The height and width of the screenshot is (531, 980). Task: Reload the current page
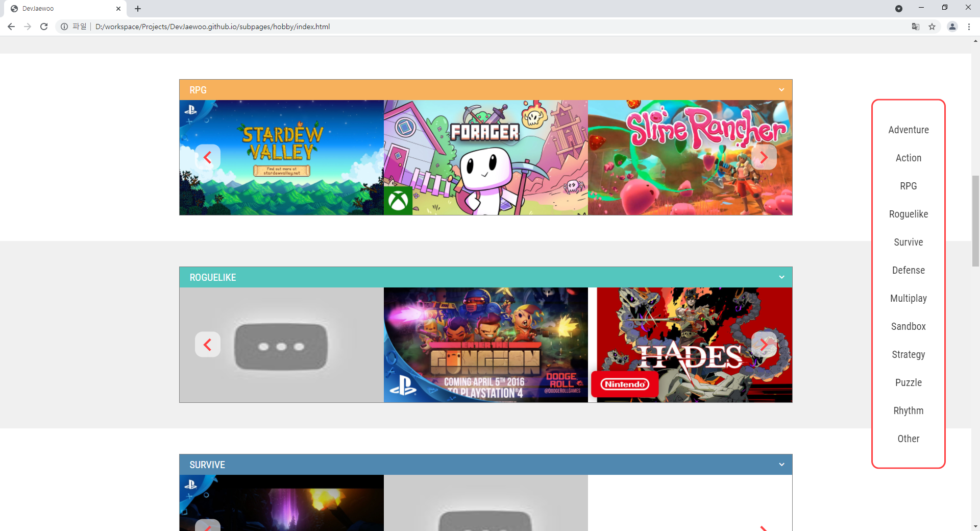[44, 27]
